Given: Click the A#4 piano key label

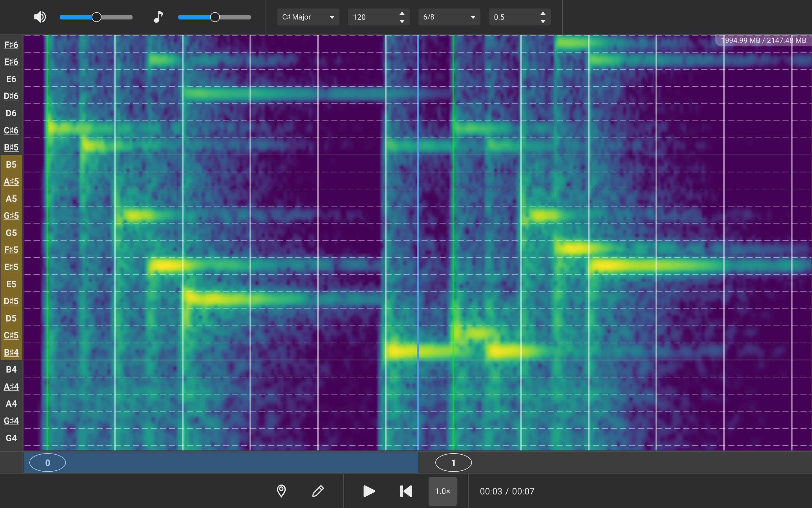Looking at the screenshot, I should point(11,387).
